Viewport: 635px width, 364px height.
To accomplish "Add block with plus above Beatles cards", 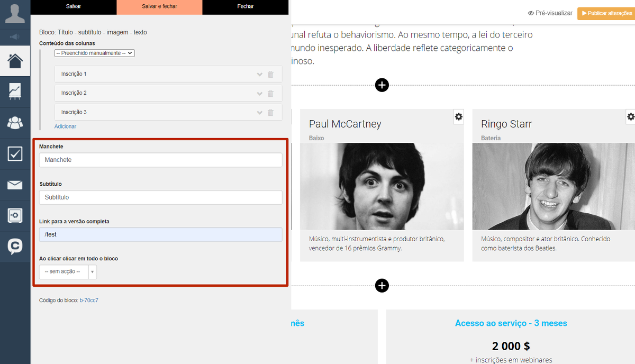I will pos(382,85).
